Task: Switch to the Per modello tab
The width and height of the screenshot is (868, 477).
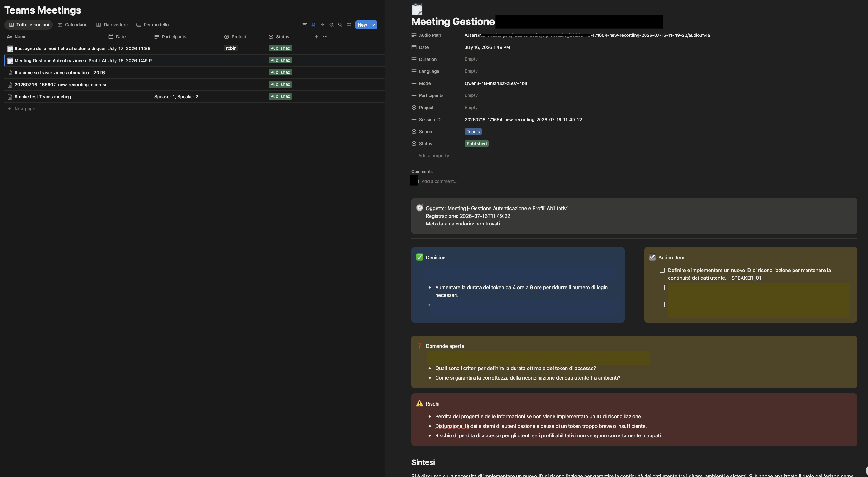Action: [x=152, y=25]
